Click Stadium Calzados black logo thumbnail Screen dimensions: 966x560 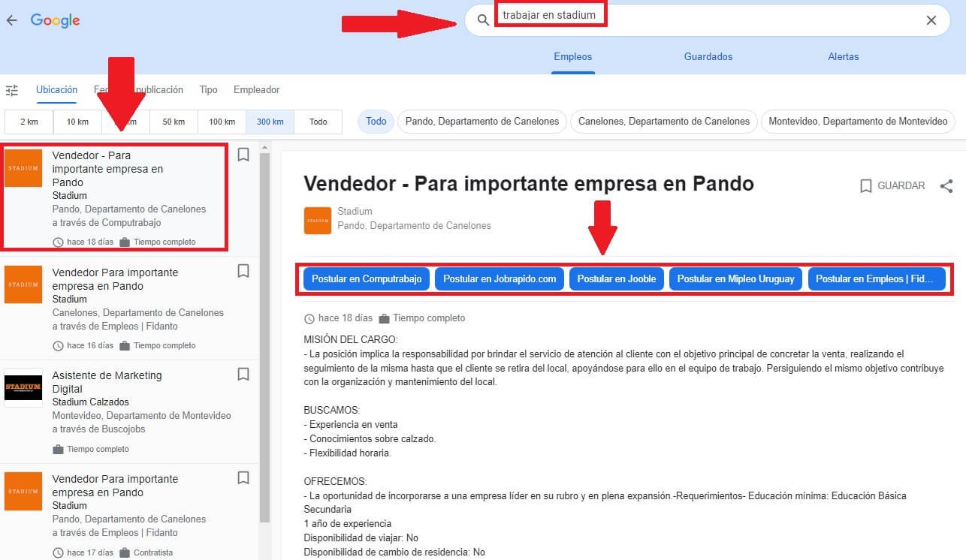pos(23,388)
